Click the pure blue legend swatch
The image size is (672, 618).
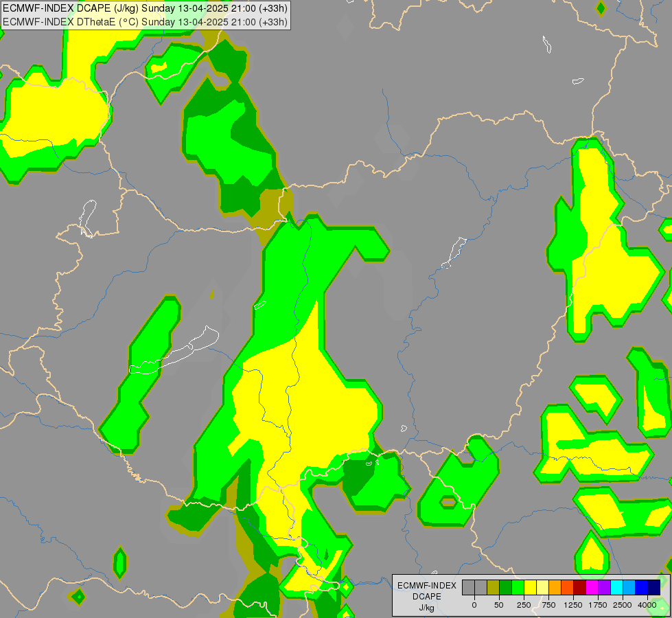[642, 587]
